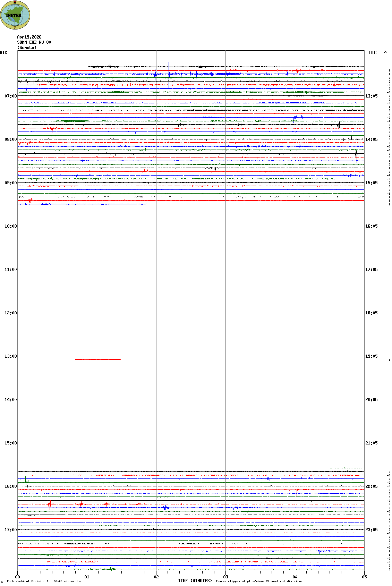This screenshot has height=586, width=392.
Task: Click the TIME (MINUTES) axis title
Action: pos(195,581)
